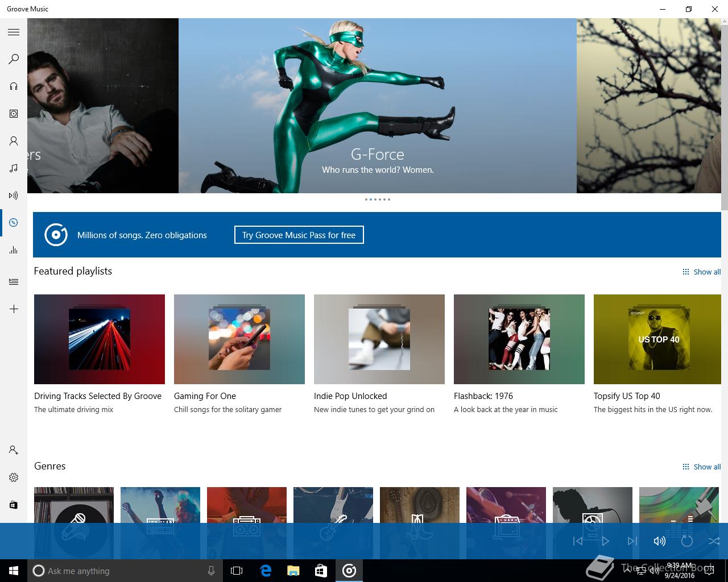Open Playlists via sidebar list icon
Screen dimensions: 728x582
click(14, 282)
